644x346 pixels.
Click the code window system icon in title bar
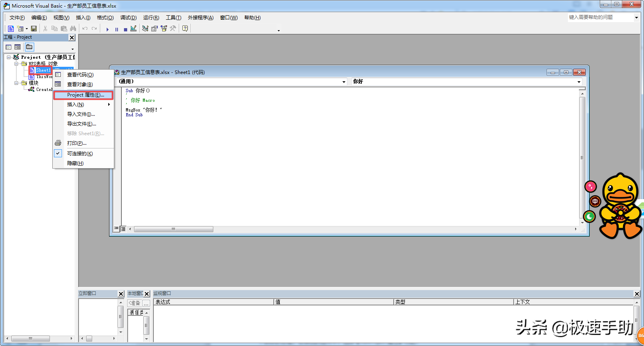[117, 72]
